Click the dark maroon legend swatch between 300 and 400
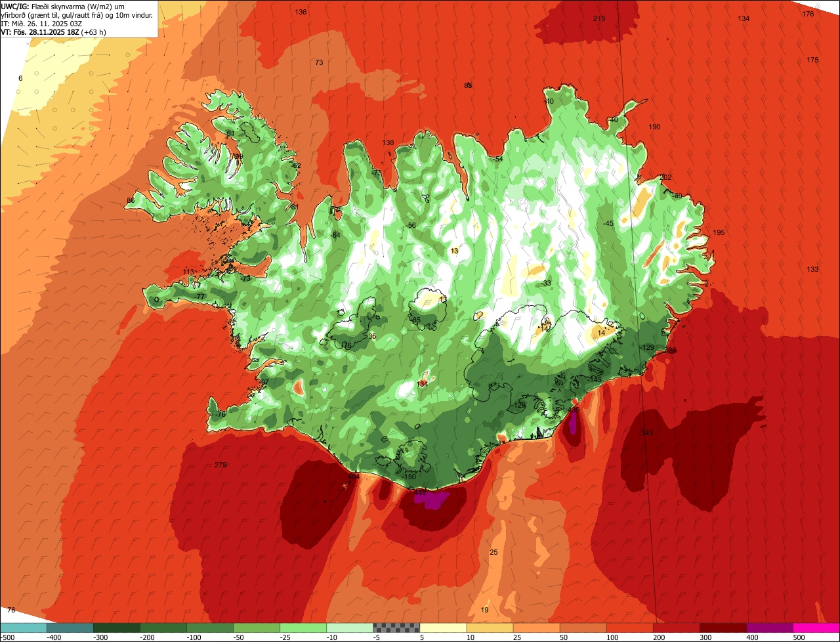 723,628
